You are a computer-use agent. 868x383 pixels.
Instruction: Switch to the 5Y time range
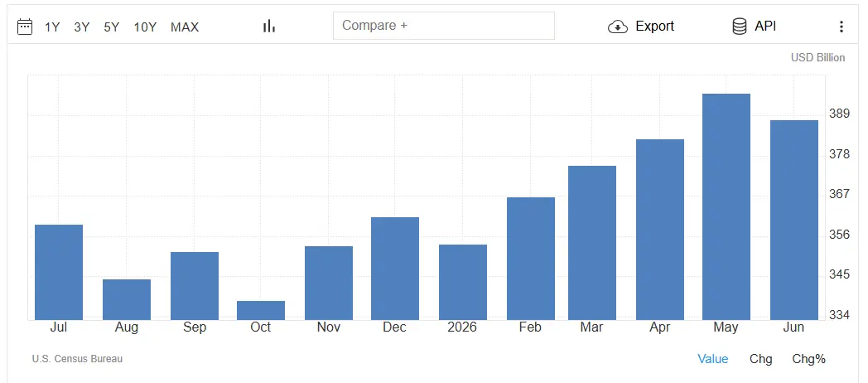[111, 27]
